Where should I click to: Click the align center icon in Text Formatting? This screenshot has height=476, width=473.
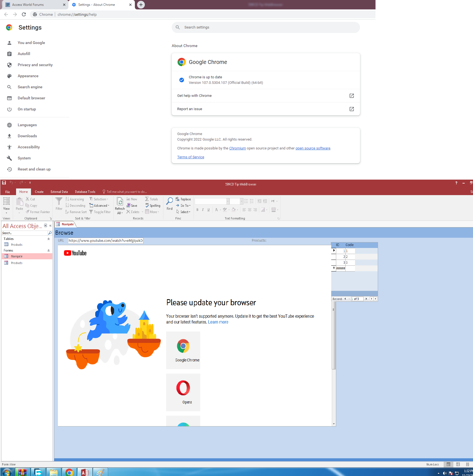(x=250, y=210)
